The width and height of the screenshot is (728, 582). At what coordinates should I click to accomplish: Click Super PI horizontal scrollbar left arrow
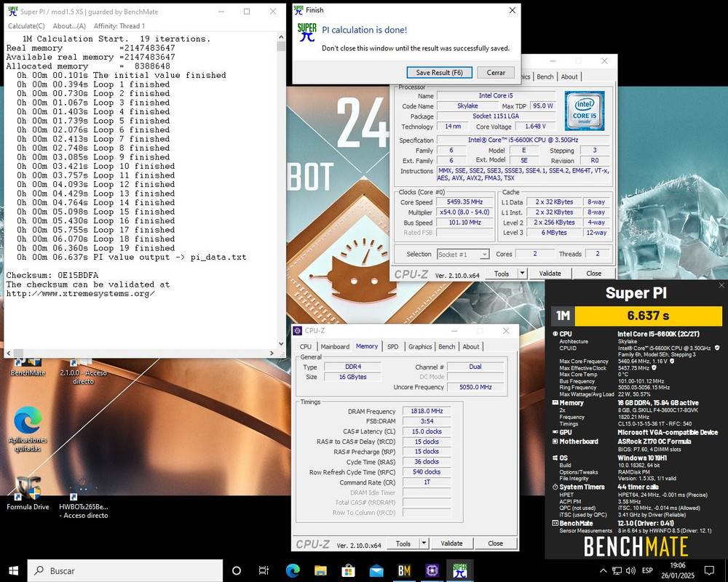[9, 353]
